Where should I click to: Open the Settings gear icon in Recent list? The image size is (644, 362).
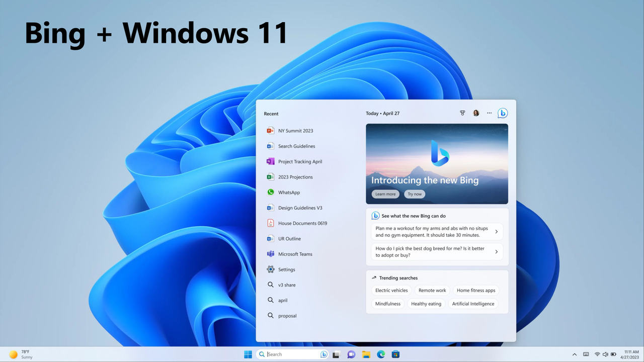[271, 269]
